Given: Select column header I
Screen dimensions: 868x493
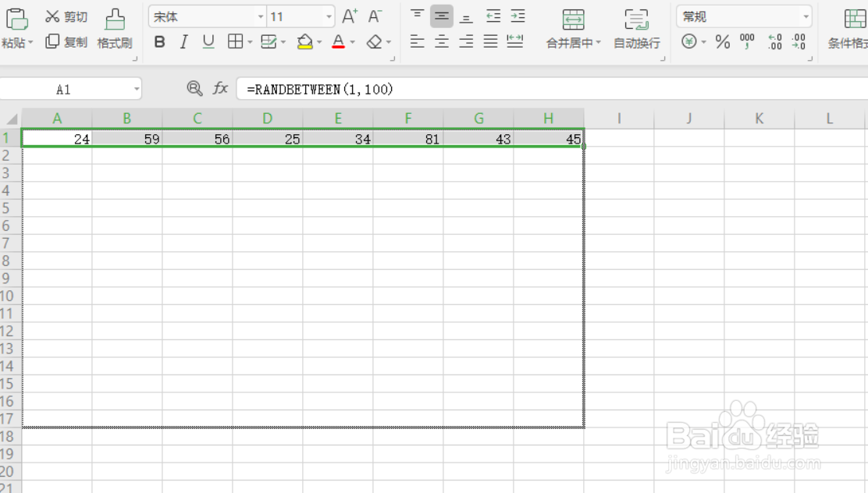Looking at the screenshot, I should tap(619, 119).
